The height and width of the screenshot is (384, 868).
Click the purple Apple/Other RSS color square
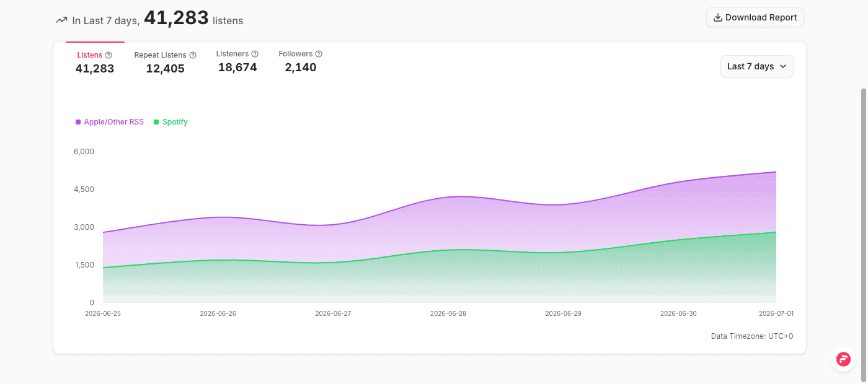coord(78,122)
